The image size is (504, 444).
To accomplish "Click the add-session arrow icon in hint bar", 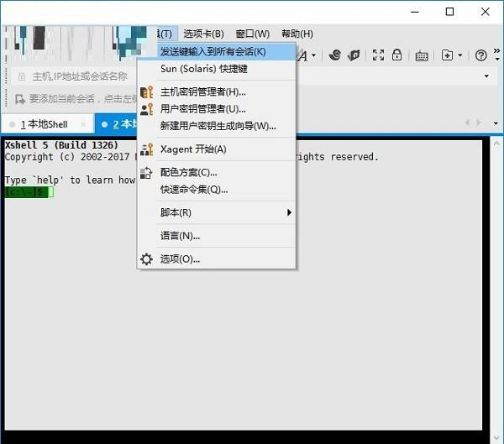I will 20,99.
